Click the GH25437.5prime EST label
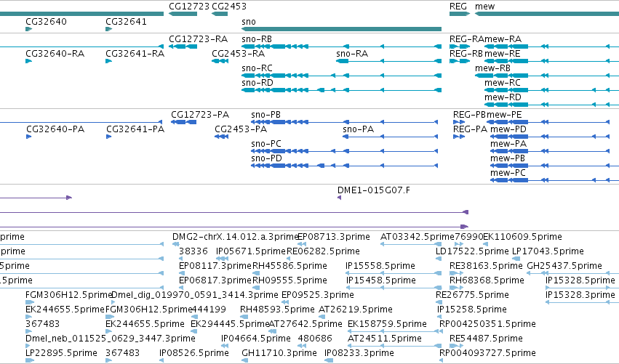This screenshot has width=619, height=364. coord(564,266)
